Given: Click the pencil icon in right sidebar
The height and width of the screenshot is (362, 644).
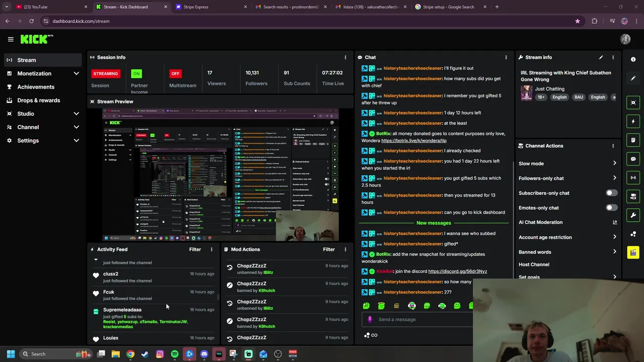Looking at the screenshot, I should click(633, 78).
